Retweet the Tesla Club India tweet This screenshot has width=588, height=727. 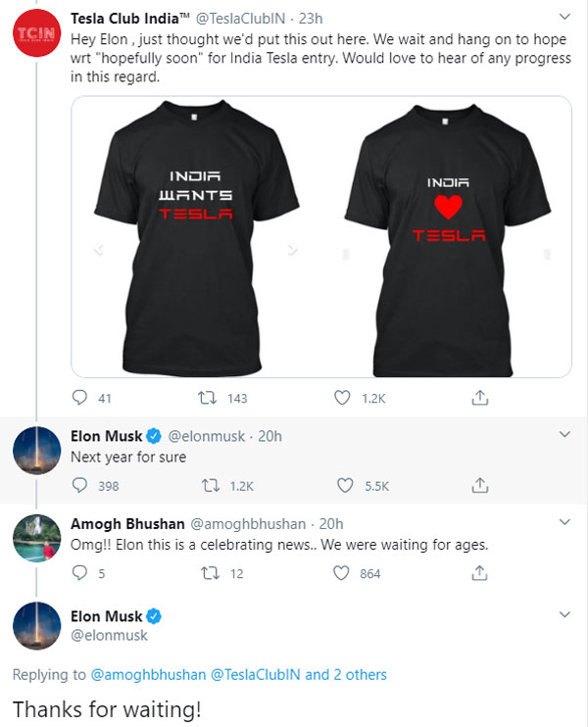pos(206,398)
